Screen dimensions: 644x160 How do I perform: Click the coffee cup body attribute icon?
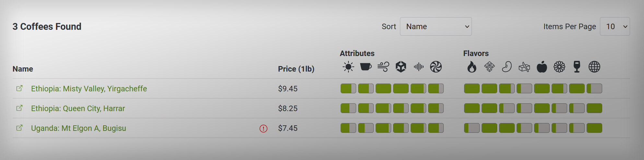(x=366, y=67)
